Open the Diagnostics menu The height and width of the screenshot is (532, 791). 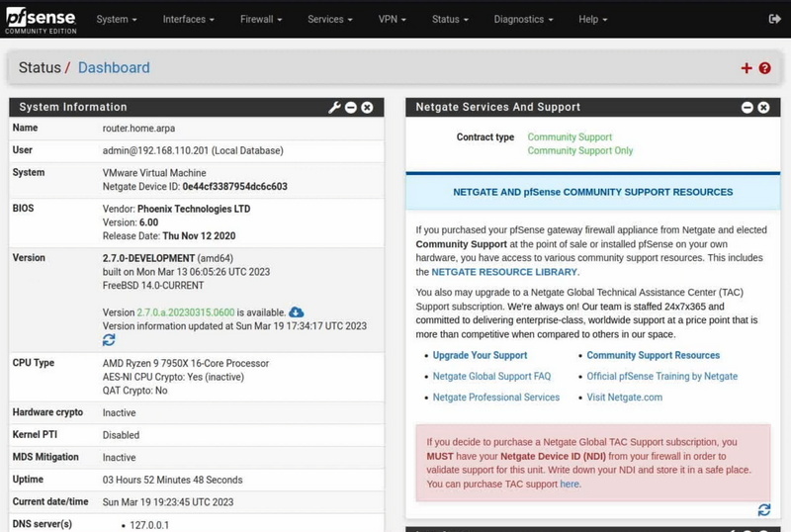pos(523,19)
